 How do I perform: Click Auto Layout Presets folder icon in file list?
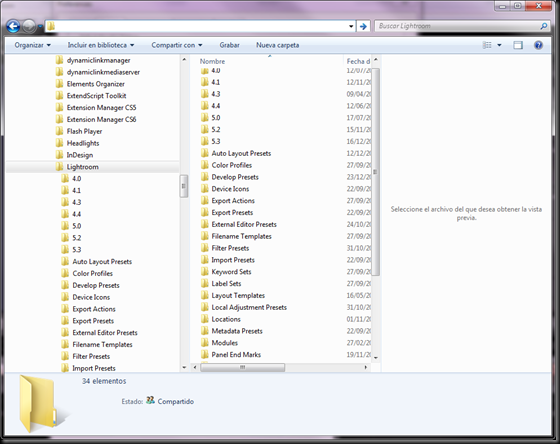click(x=205, y=153)
